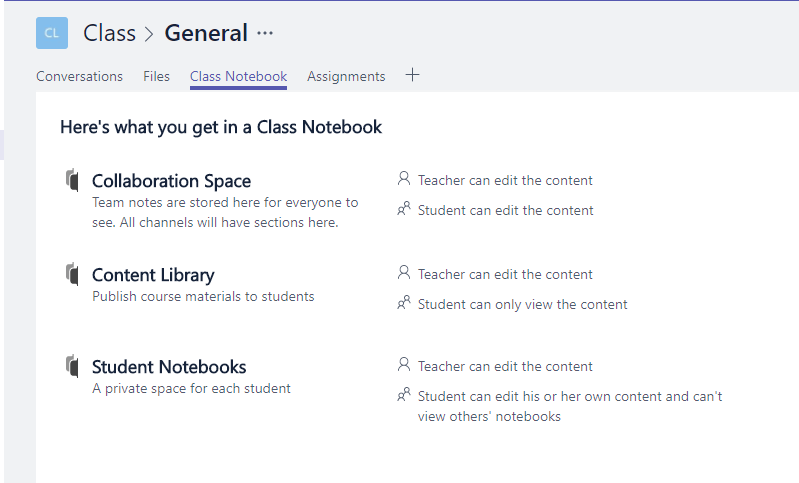Image resolution: width=799 pixels, height=483 pixels.
Task: Click the Content Library notebook icon
Action: pyautogui.click(x=72, y=274)
